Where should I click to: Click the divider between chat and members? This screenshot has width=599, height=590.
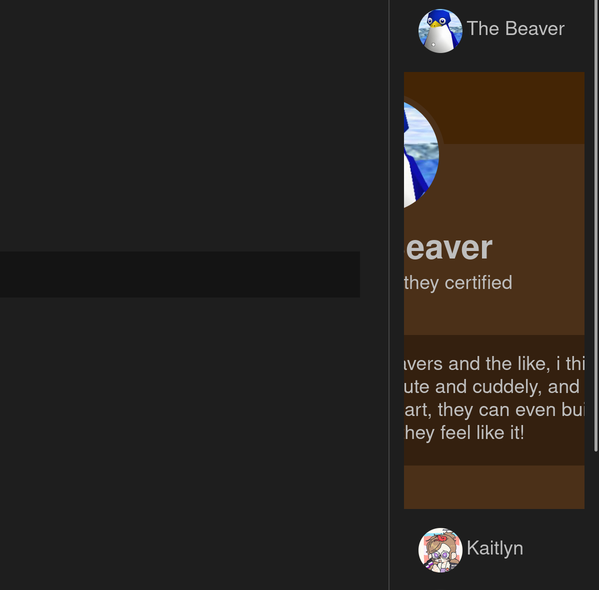[389, 295]
